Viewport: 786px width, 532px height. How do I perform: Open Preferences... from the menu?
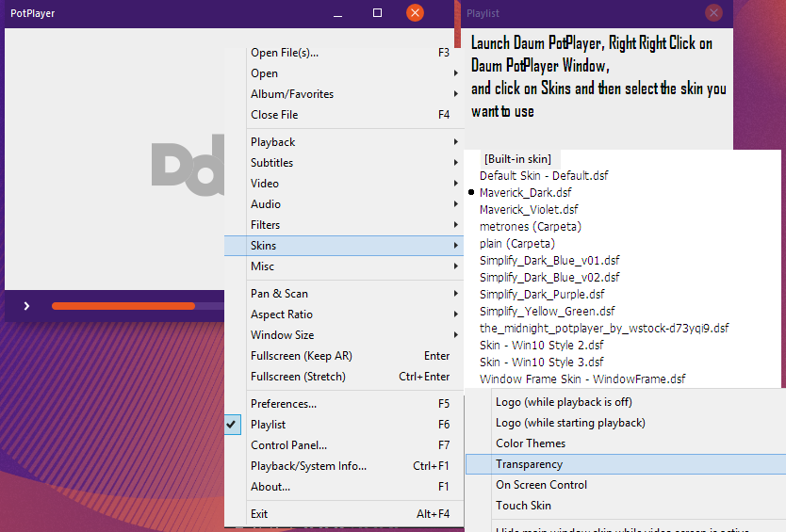click(284, 404)
